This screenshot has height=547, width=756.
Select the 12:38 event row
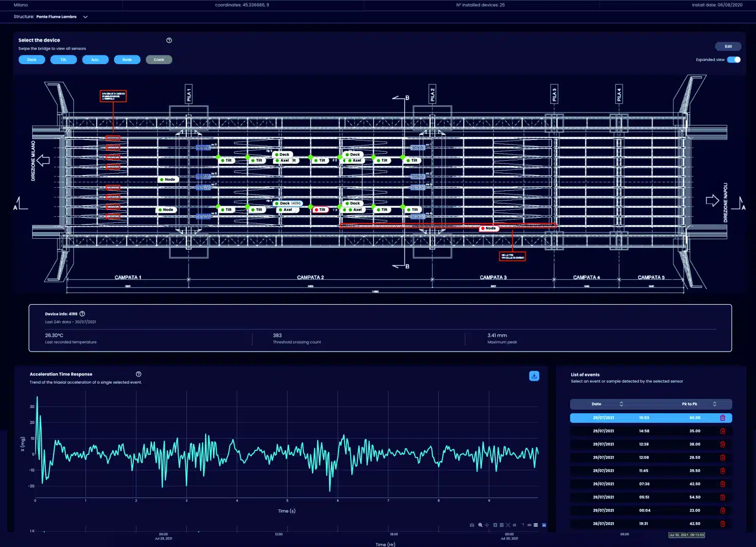tap(644, 444)
